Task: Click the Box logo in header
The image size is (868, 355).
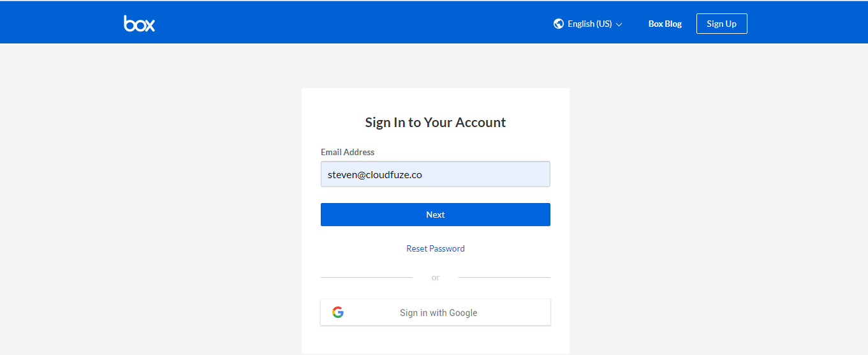Action: 139,24
